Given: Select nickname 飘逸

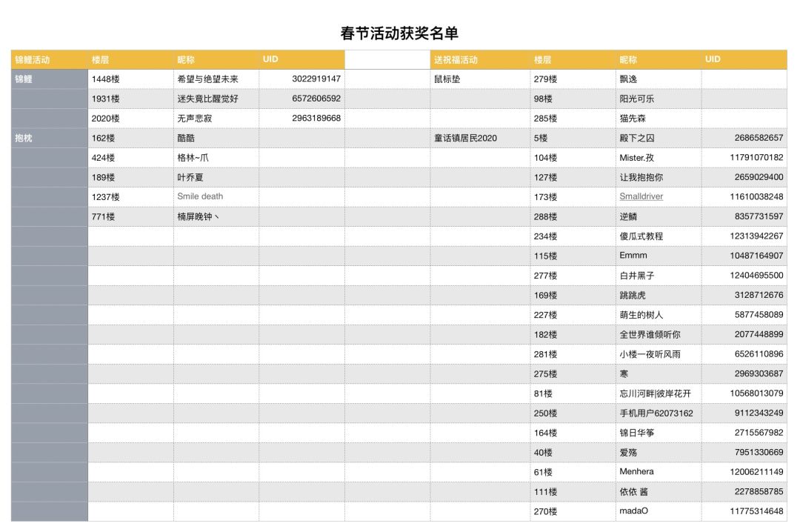Looking at the screenshot, I should [628, 79].
